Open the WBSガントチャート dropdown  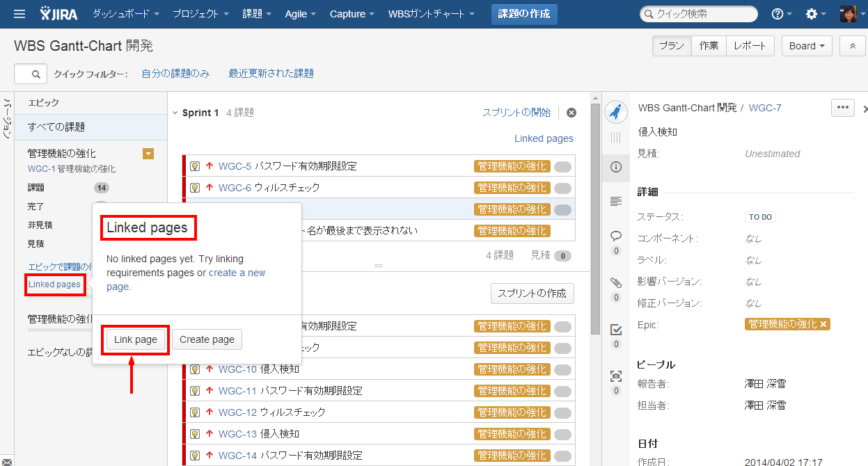click(432, 14)
